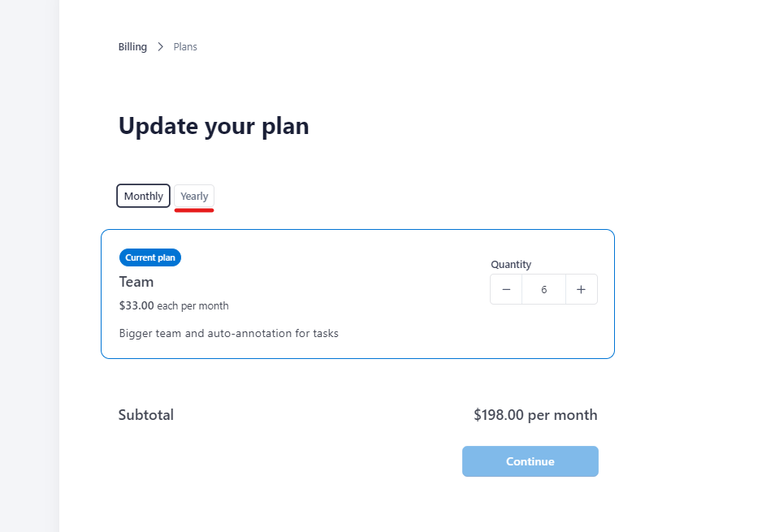Go back to Billing via breadcrumb
Screen dimensions: 766x532
tap(132, 47)
